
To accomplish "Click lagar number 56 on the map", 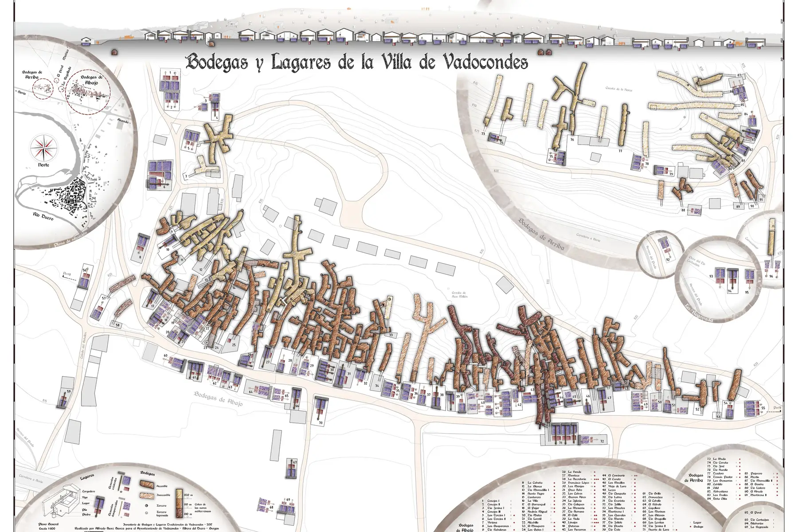I will pos(84,270).
